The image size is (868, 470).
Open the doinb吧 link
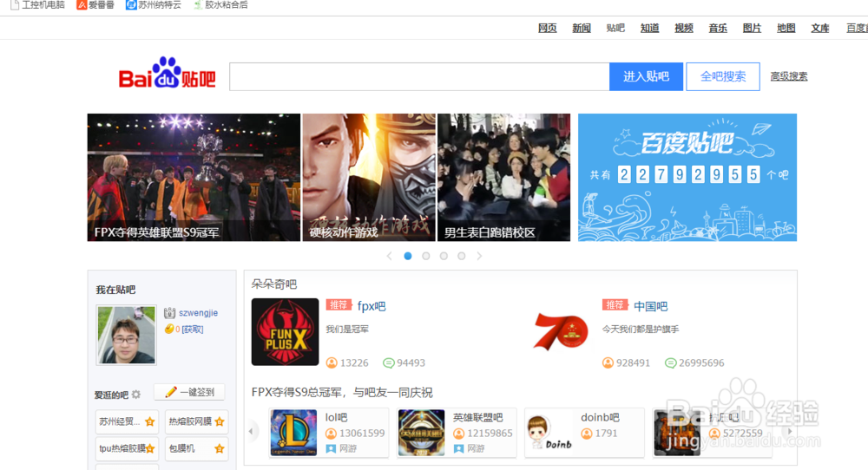600,417
